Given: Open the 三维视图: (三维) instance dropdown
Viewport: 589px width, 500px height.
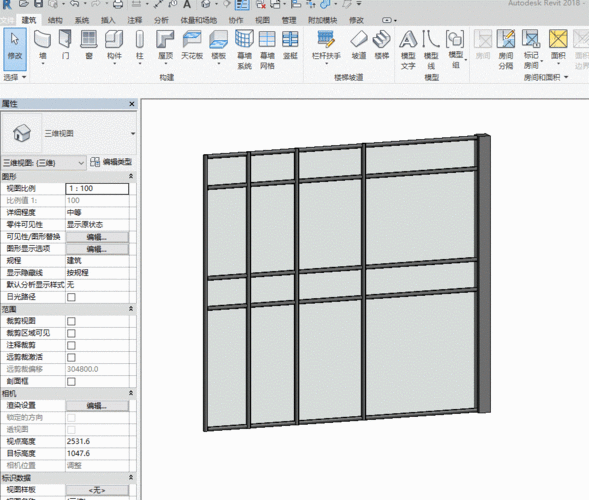Looking at the screenshot, I should click(x=44, y=163).
